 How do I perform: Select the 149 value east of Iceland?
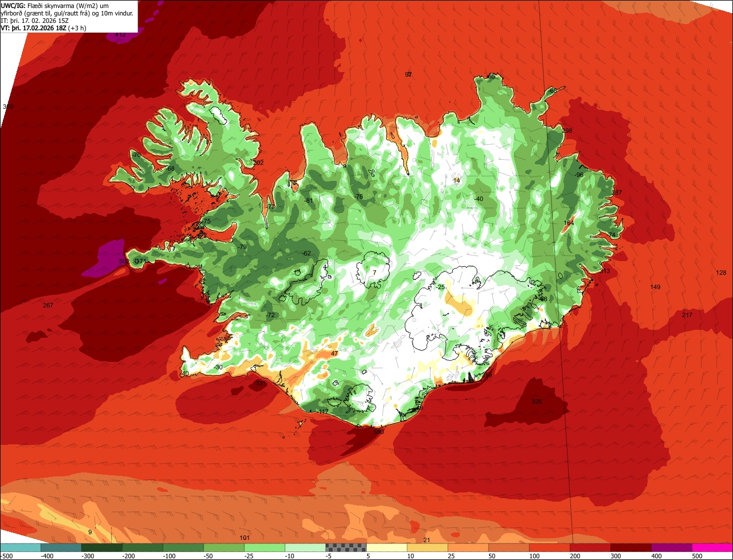click(656, 287)
